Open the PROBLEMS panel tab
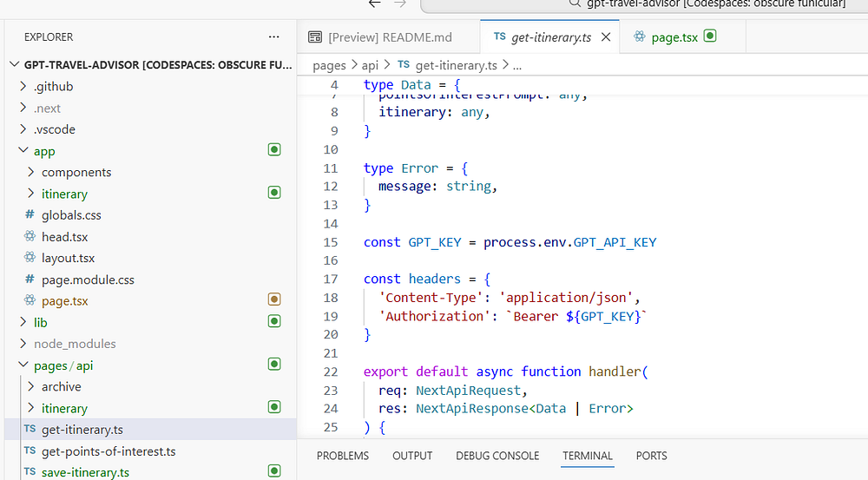 click(342, 456)
